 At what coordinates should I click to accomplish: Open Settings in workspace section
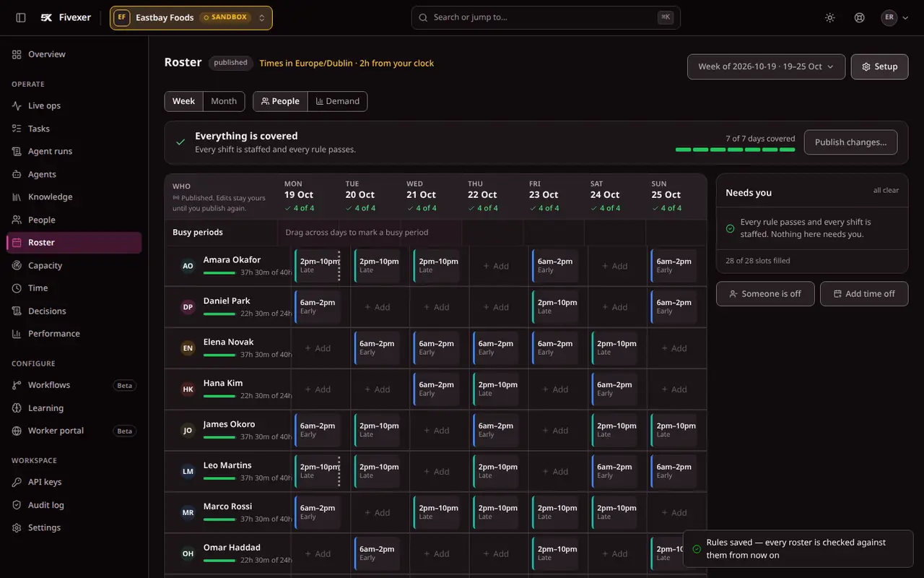[x=74, y=527]
